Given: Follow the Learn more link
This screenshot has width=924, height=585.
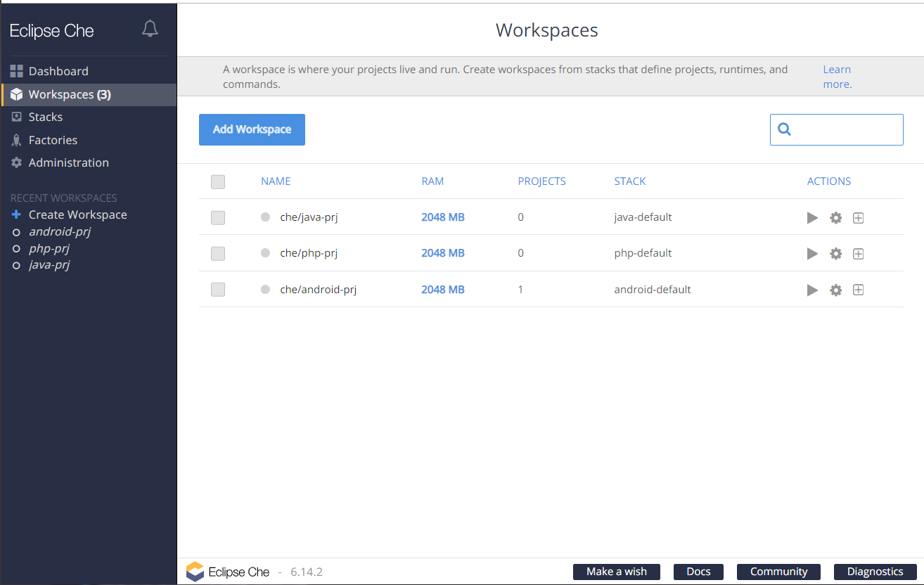Looking at the screenshot, I should coord(838,77).
